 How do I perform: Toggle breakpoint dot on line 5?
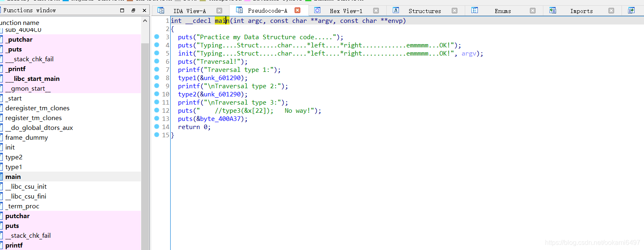point(157,53)
